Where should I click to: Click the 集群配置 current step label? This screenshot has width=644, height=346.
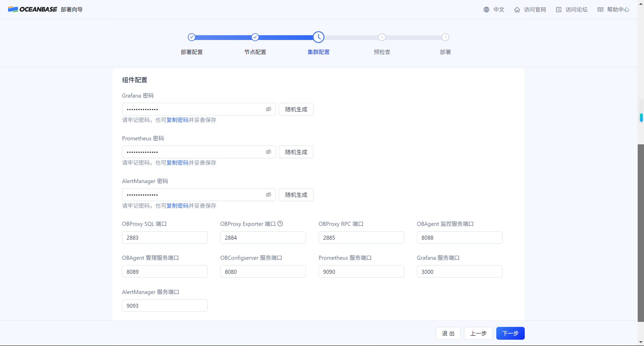point(318,52)
